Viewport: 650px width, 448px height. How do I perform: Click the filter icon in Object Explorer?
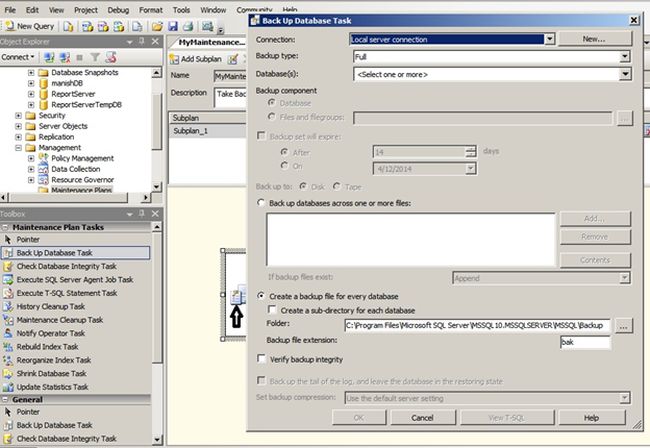click(x=95, y=57)
